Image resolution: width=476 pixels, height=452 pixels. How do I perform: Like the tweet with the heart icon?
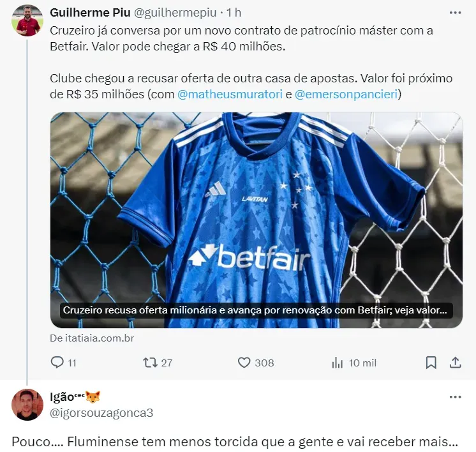coord(244,363)
